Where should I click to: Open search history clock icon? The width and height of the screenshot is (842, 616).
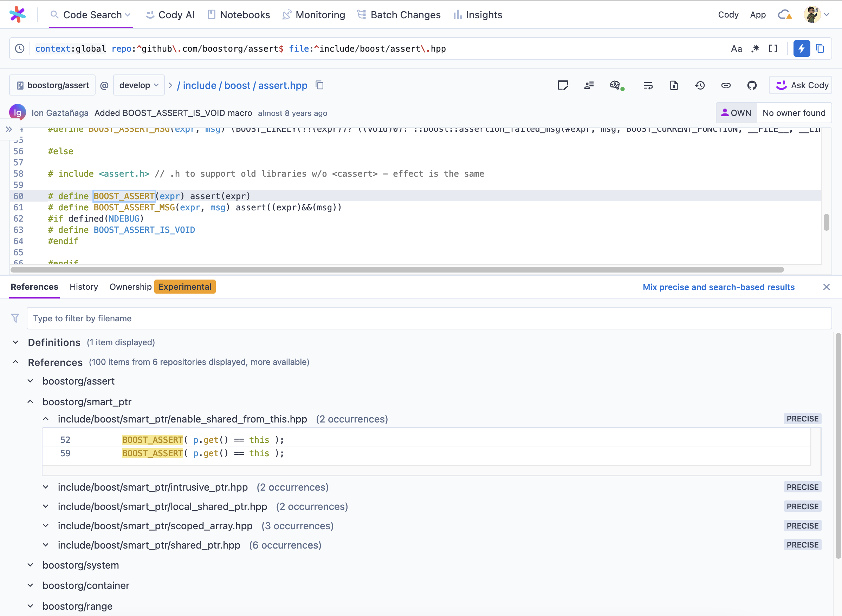tap(19, 48)
